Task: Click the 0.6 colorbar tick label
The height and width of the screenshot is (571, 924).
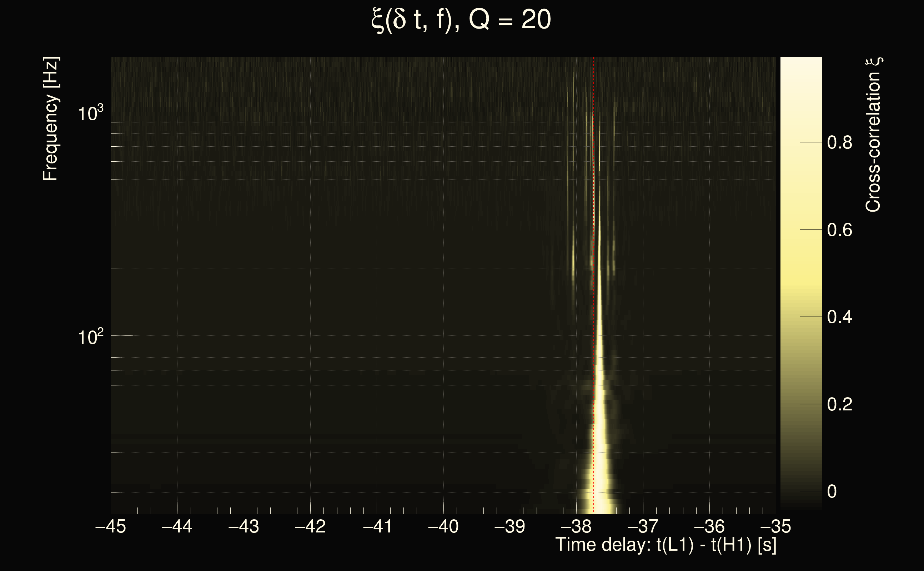Action: point(839,230)
